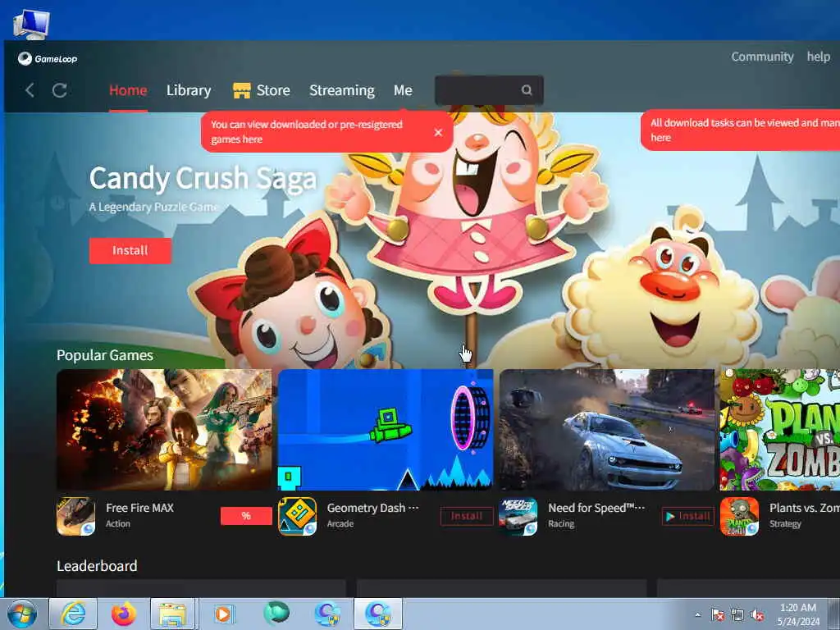This screenshot has width=840, height=630.
Task: Show hidden tray icons arrow
Action: click(697, 614)
